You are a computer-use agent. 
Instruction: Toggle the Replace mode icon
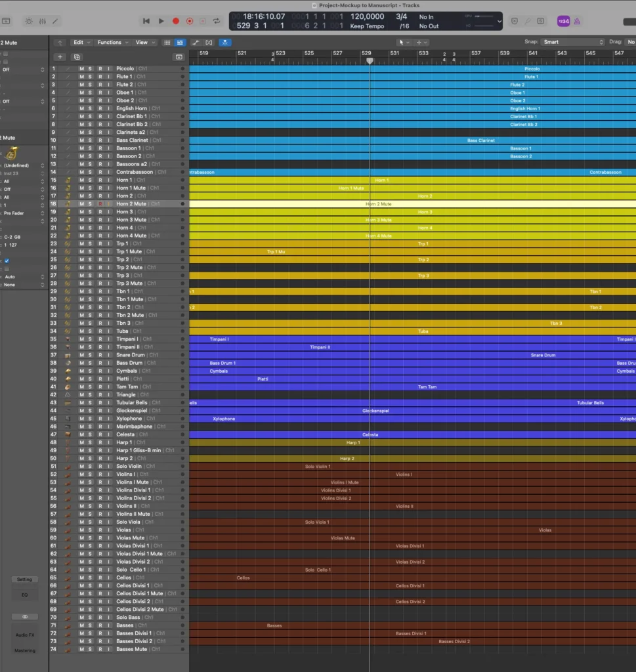pyautogui.click(x=515, y=21)
